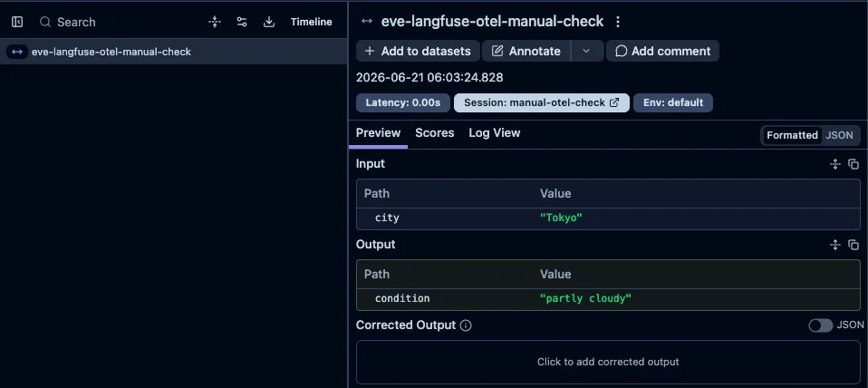The width and height of the screenshot is (868, 388).
Task: Expand the Input section icon
Action: pyautogui.click(x=835, y=164)
